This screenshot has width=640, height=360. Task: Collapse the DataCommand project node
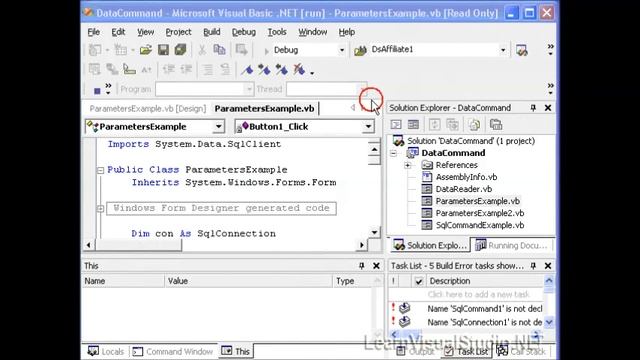coord(393,153)
